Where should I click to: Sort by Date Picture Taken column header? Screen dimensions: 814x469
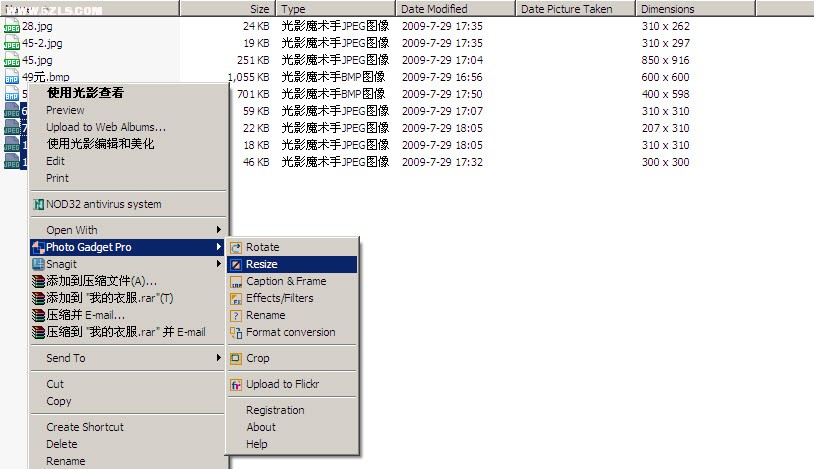point(575,8)
